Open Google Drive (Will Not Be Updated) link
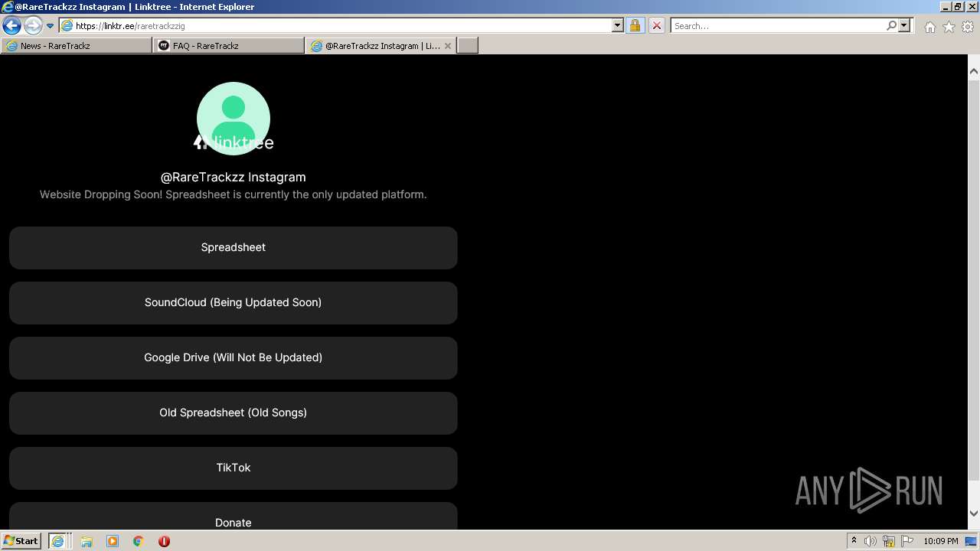 coord(234,358)
